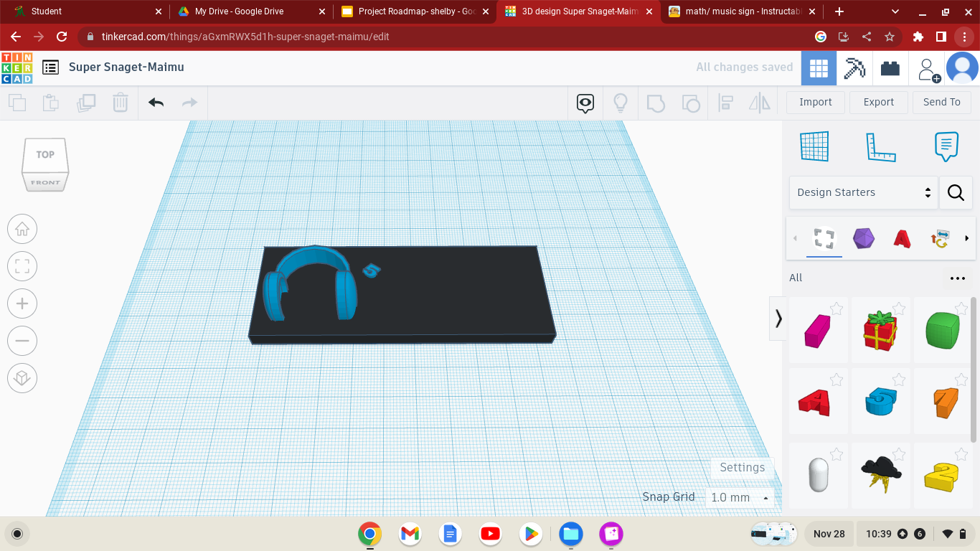Click the Group shapes icon
Image resolution: width=980 pixels, height=551 pixels.
click(x=656, y=103)
